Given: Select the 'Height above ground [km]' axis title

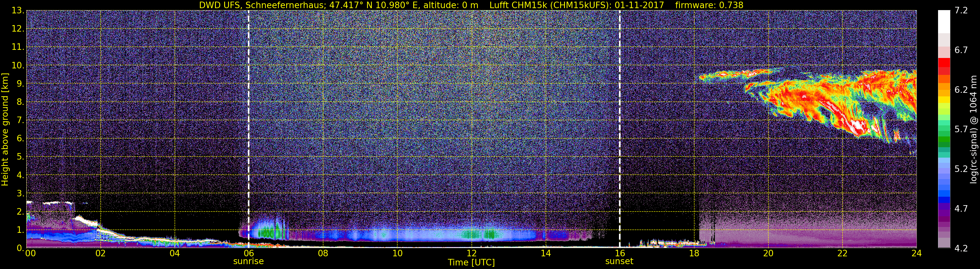Looking at the screenshot, I should point(5,130).
